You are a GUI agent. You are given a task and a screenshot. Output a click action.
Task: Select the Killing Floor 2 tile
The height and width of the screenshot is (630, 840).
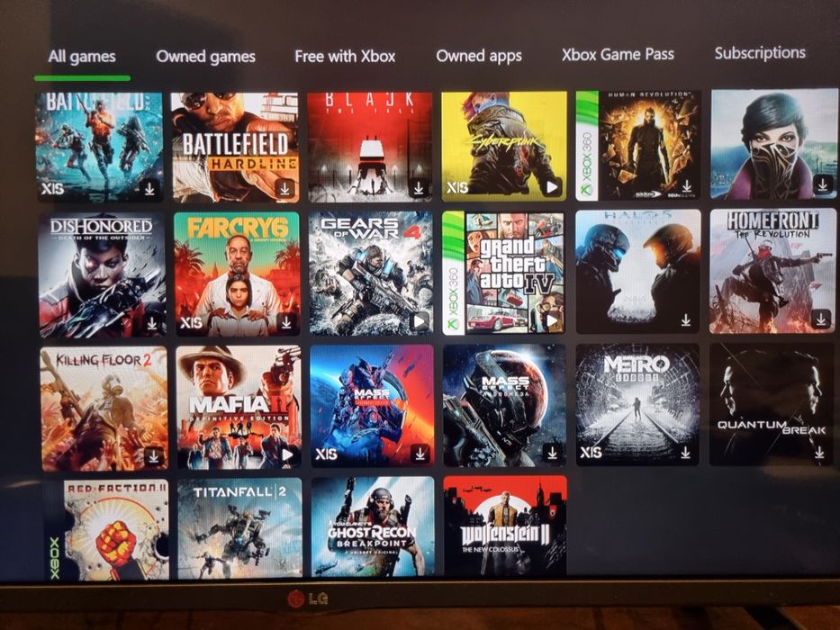pyautogui.click(x=104, y=409)
